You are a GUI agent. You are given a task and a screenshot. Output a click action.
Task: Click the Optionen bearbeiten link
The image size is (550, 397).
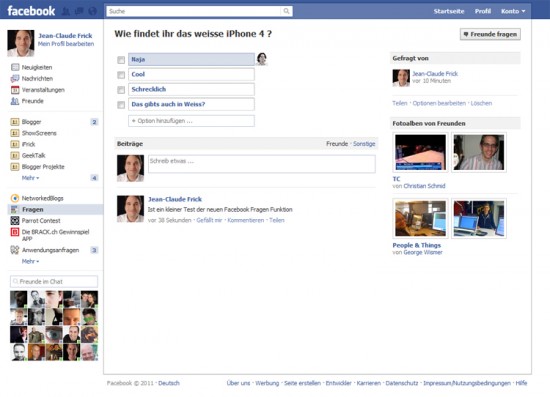[x=439, y=103]
